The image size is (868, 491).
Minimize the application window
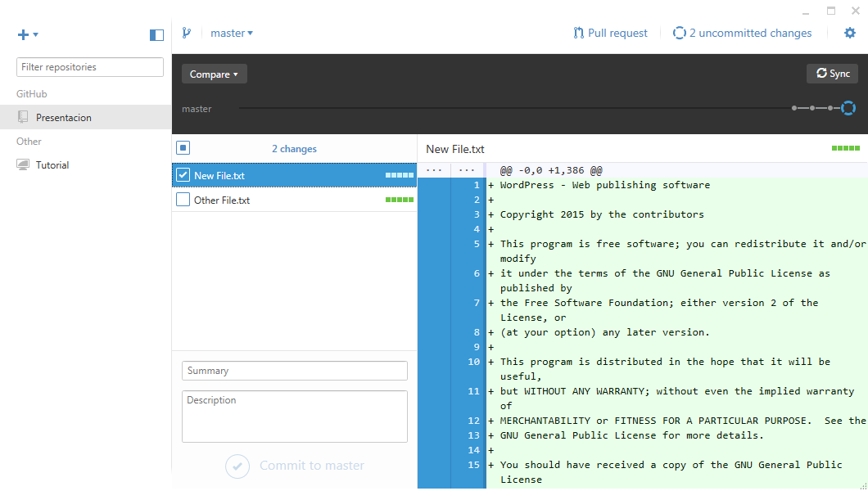[x=806, y=12]
